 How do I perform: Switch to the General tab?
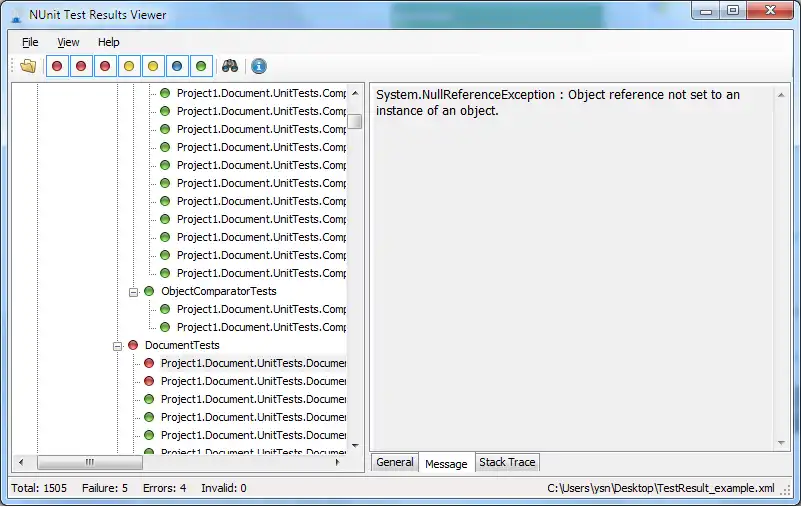[395, 462]
